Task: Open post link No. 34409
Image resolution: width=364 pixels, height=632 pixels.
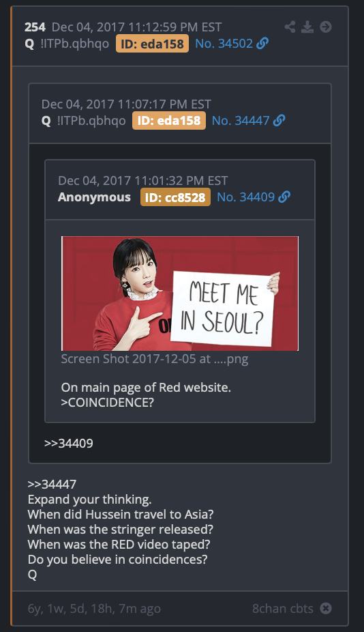Action: pos(245,197)
